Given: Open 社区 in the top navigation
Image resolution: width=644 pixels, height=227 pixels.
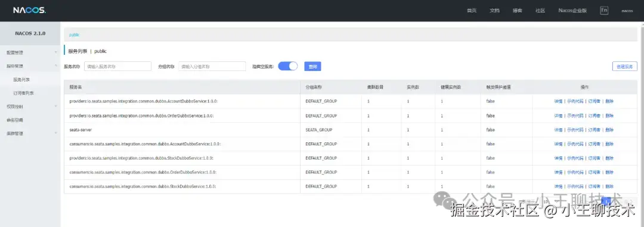Looking at the screenshot, I should click(x=540, y=11).
